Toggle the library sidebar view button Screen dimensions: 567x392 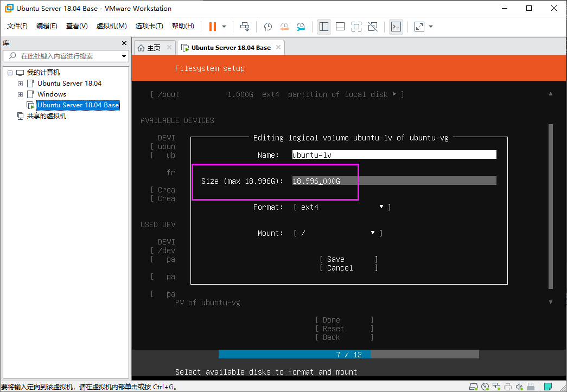pos(323,27)
